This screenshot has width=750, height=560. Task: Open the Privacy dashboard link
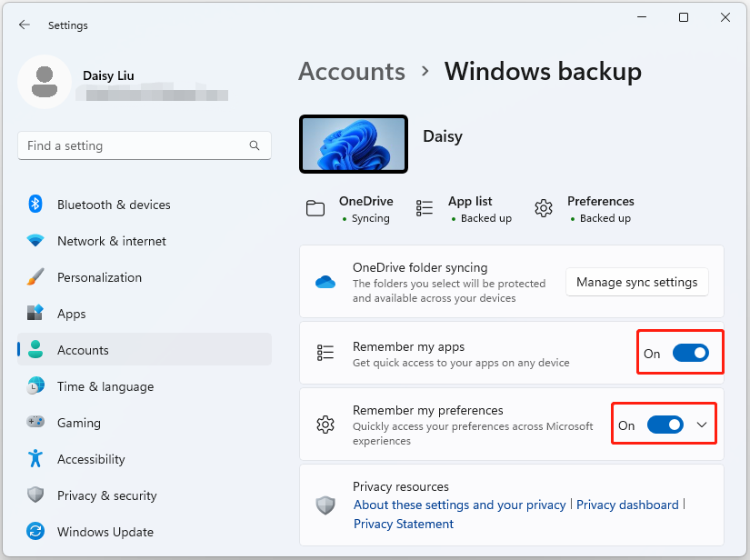627,505
